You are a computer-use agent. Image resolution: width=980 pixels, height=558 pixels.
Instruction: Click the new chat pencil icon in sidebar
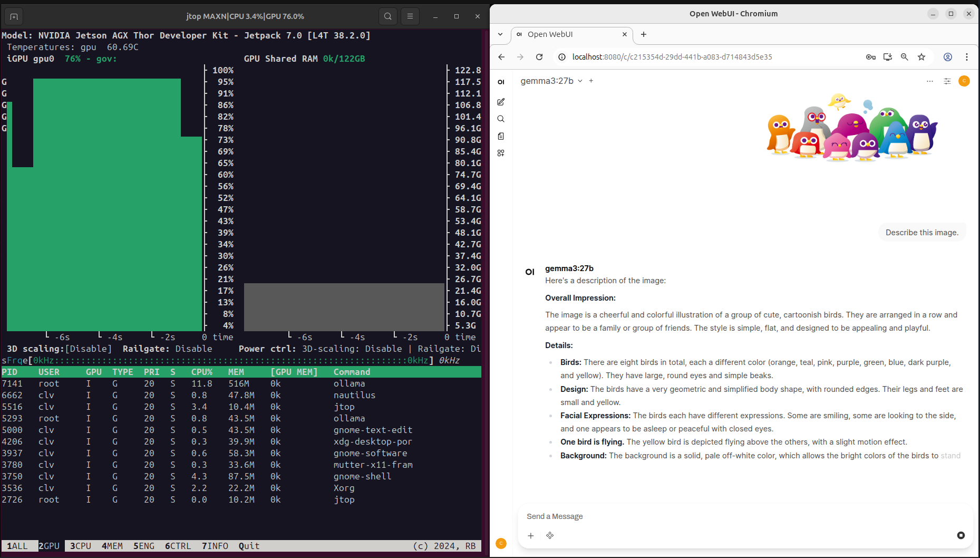point(501,102)
